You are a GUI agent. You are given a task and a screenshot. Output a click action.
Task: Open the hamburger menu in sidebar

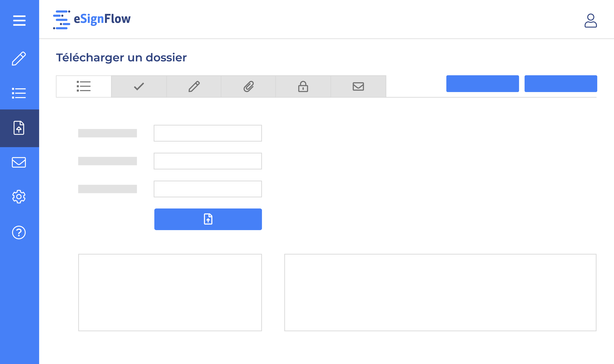pos(19,20)
